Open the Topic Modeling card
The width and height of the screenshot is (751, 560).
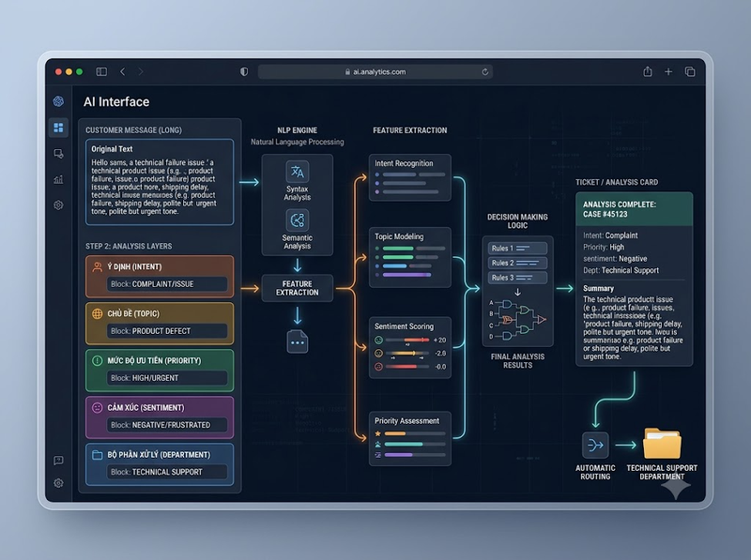point(410,258)
